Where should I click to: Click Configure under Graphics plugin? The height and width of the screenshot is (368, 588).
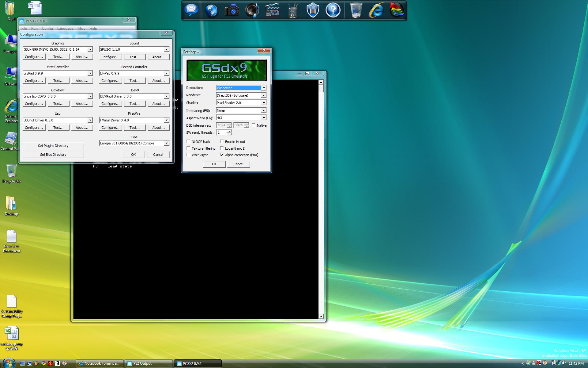[34, 57]
